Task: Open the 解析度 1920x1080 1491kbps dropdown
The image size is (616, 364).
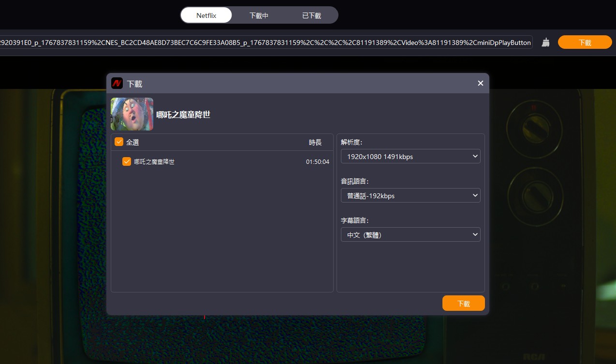Action: tap(411, 157)
